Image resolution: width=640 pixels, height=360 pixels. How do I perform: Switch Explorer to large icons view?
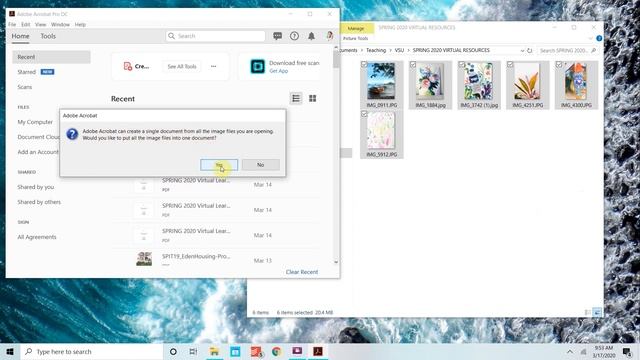(597, 312)
